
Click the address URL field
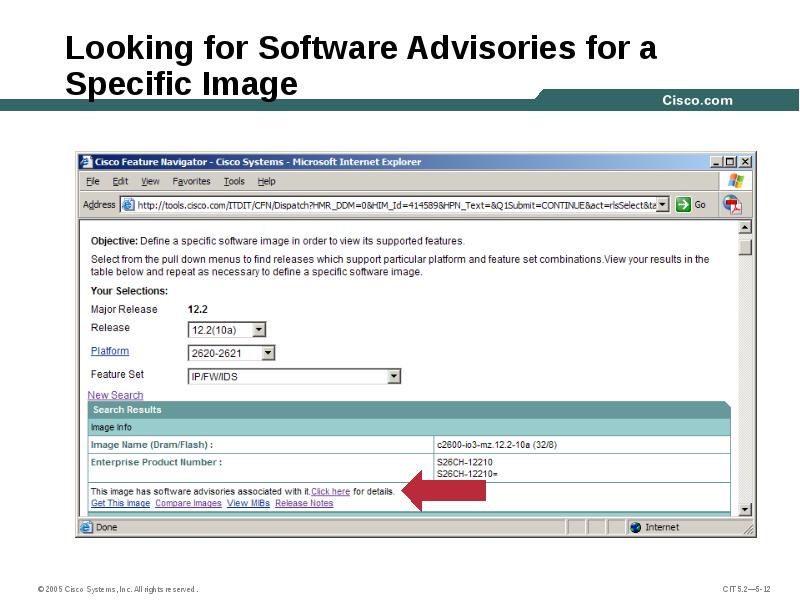click(x=396, y=205)
